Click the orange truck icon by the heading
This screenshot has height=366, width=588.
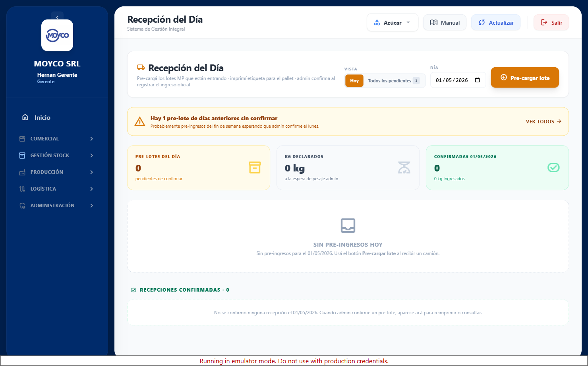coord(141,68)
